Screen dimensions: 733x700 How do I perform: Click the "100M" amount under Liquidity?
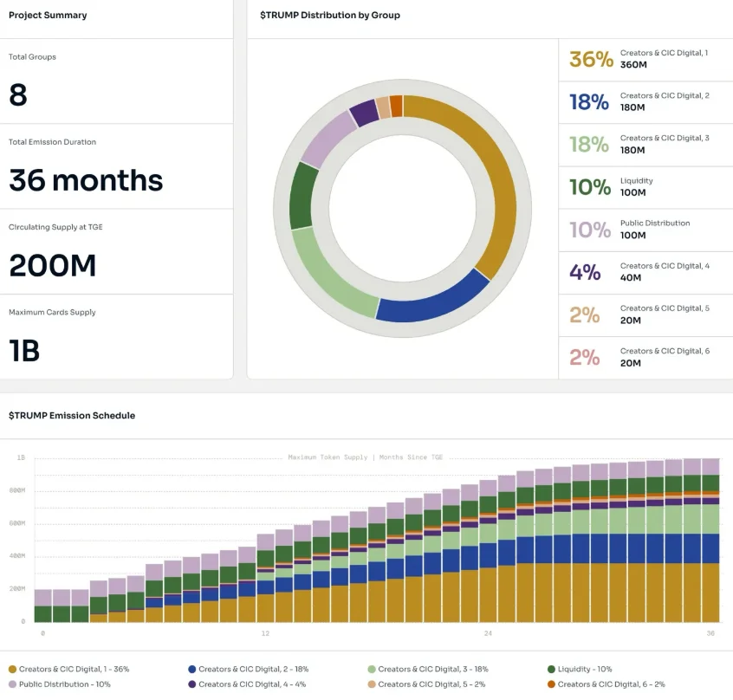pos(633,192)
